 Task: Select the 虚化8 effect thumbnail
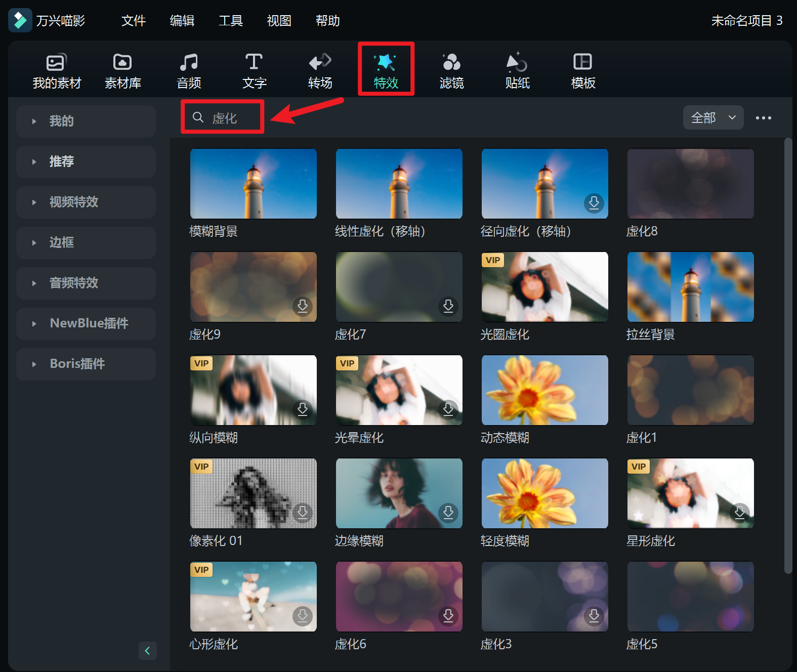click(x=691, y=183)
